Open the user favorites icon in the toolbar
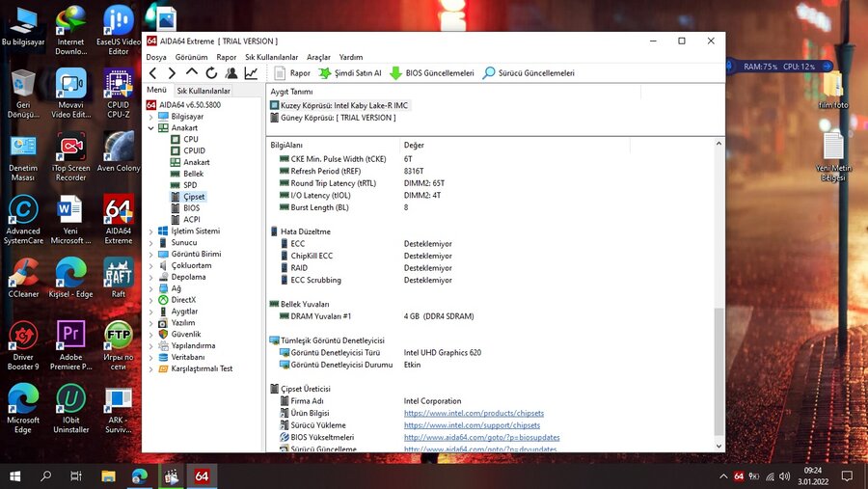The width and height of the screenshot is (868, 489). click(x=231, y=73)
